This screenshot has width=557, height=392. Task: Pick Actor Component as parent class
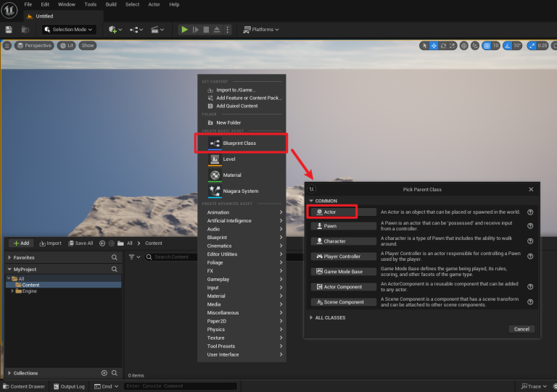coord(343,287)
